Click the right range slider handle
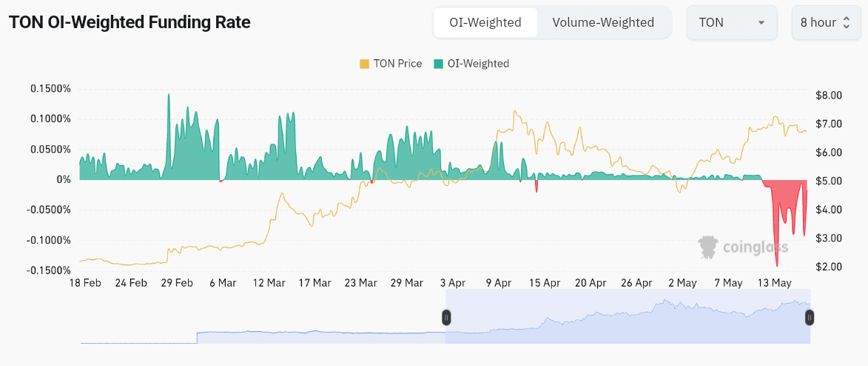The image size is (868, 366). [x=810, y=317]
